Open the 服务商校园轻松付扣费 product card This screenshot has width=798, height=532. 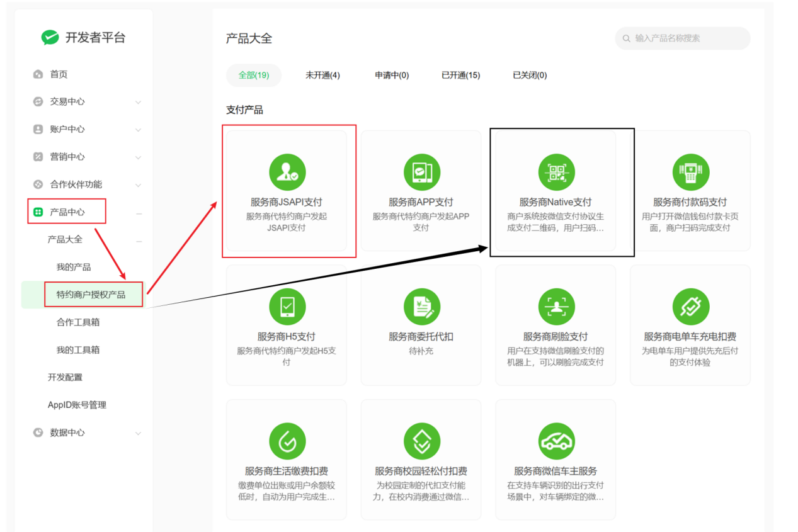(x=421, y=460)
